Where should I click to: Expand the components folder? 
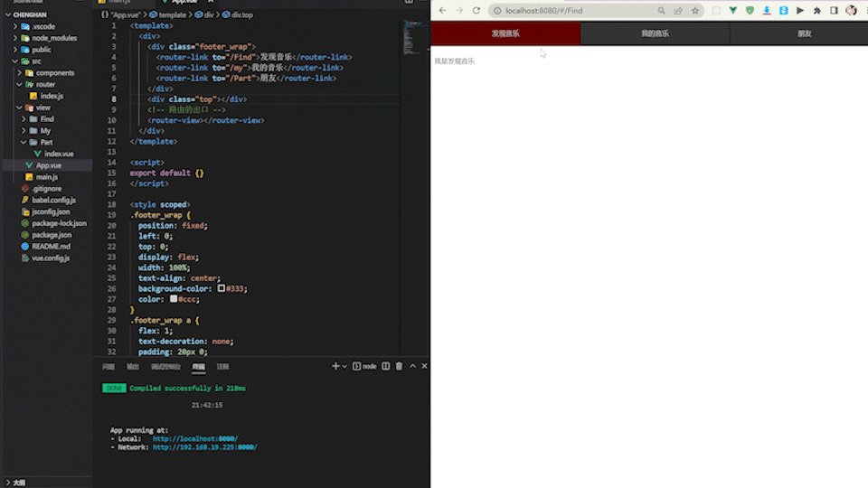(x=19, y=73)
